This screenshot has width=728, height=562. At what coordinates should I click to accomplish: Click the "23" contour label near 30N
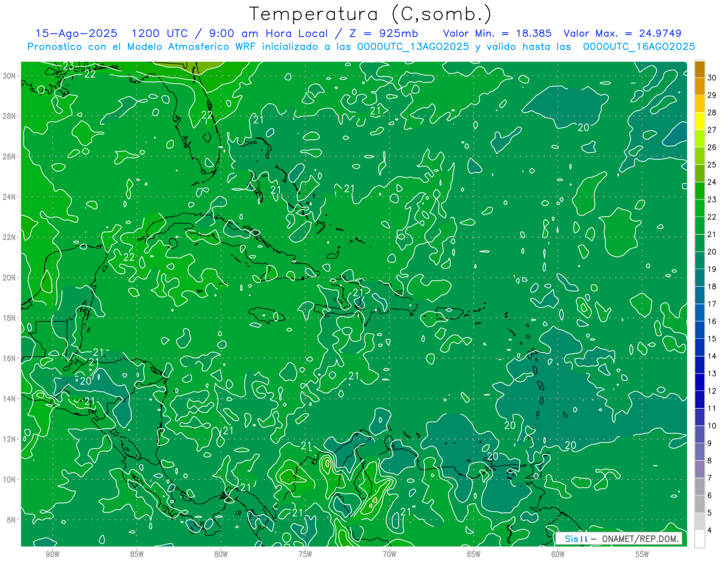pos(69,66)
